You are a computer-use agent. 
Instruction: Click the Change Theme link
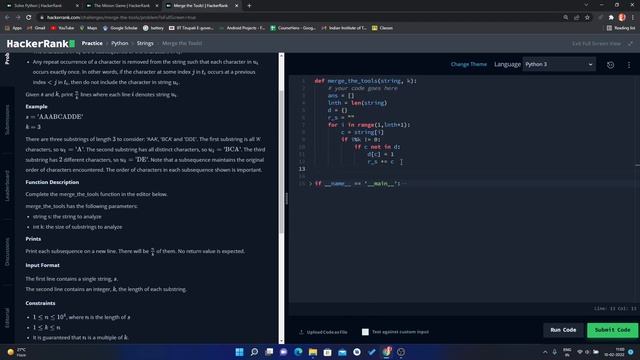tap(469, 64)
